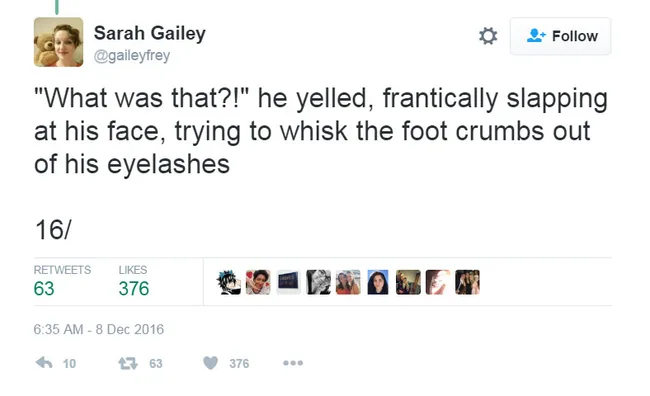Viewport: 650px width, 396px height.
Task: View the 376 likes list
Action: (x=133, y=281)
